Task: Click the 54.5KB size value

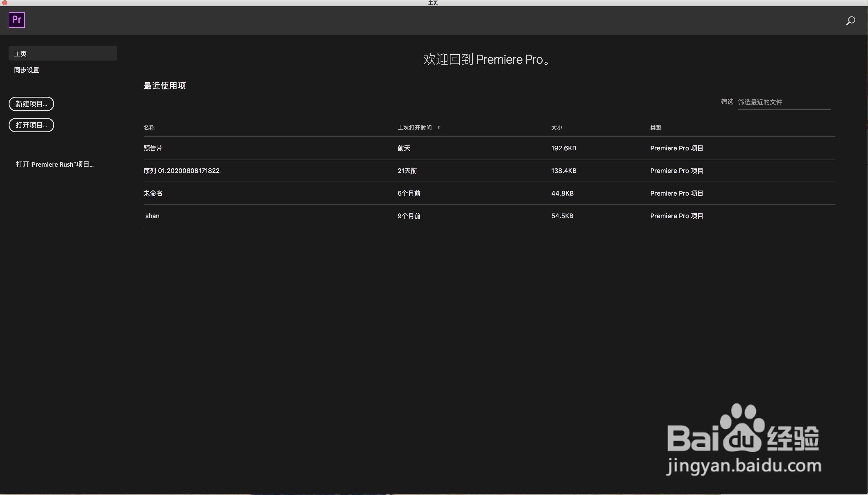Action: (562, 216)
